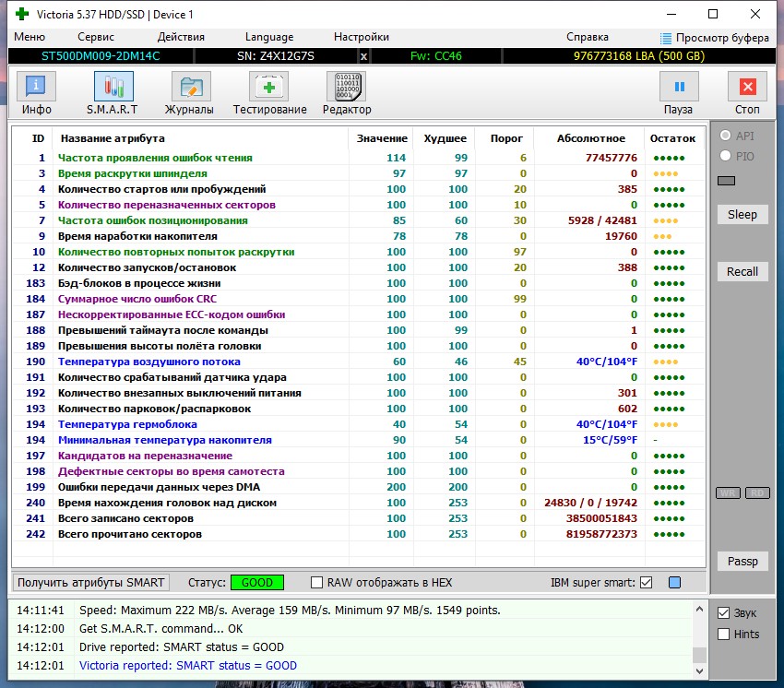This screenshot has width=784, height=688.
Task: Click Просмотр буфера label
Action: click(722, 38)
